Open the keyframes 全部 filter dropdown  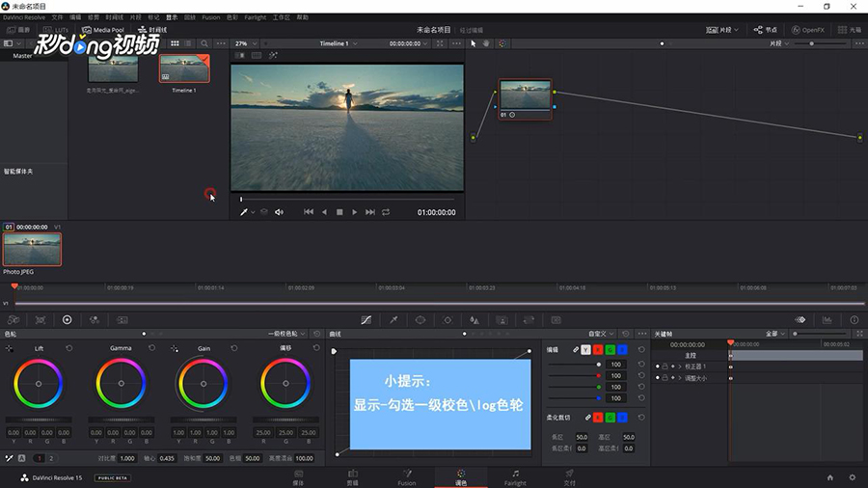pyautogui.click(x=775, y=334)
